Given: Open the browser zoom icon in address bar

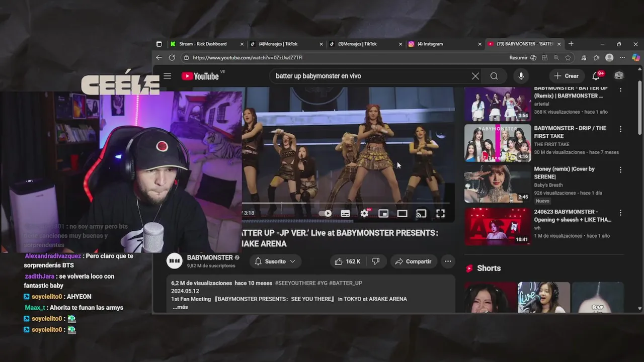Looking at the screenshot, I should coord(556,58).
